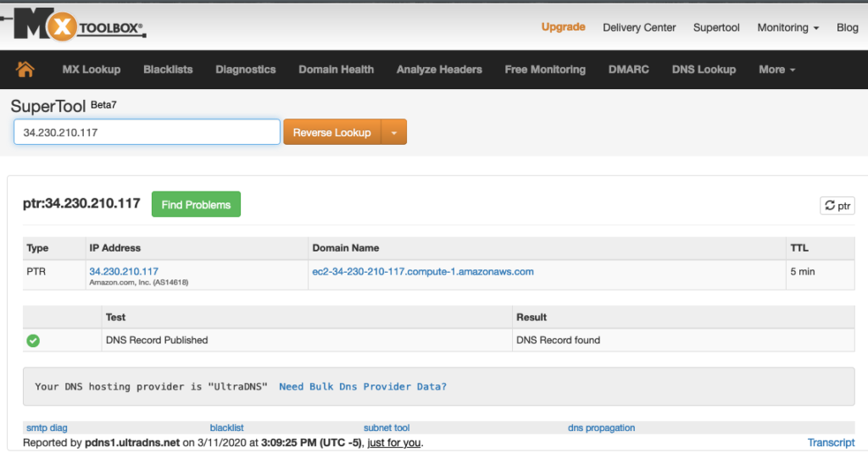Click Need Bulk Dns Provider Data link

(363, 386)
